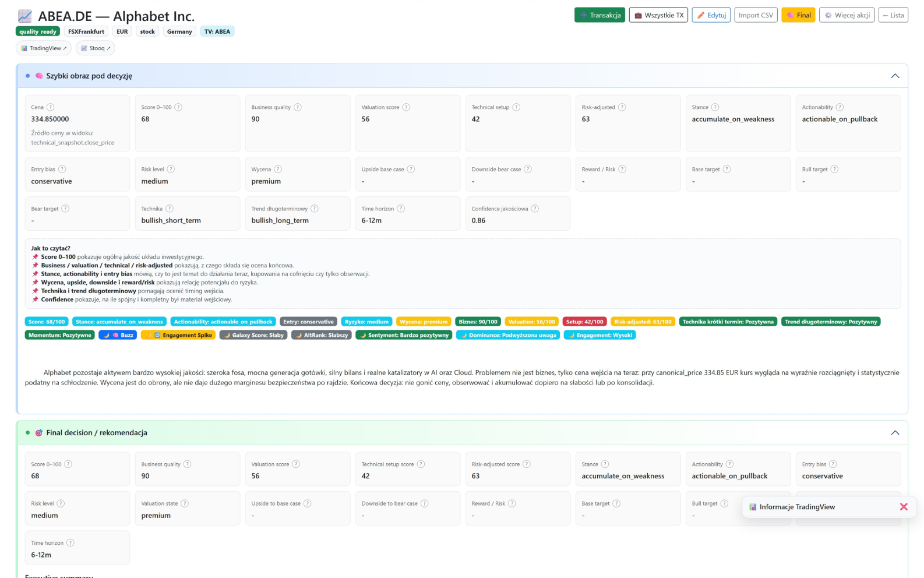Click the bullish_long_term value
Screen dimensions: 924x578
tap(280, 220)
